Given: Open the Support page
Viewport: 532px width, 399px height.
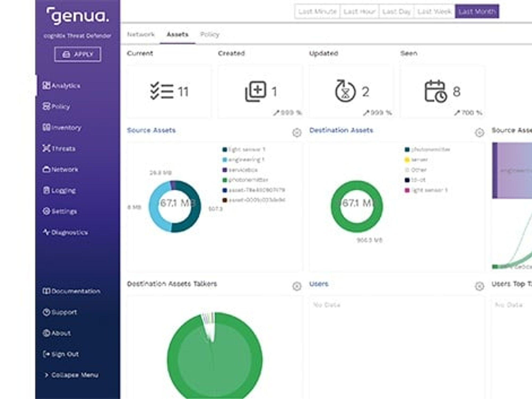Looking at the screenshot, I should coord(60,312).
